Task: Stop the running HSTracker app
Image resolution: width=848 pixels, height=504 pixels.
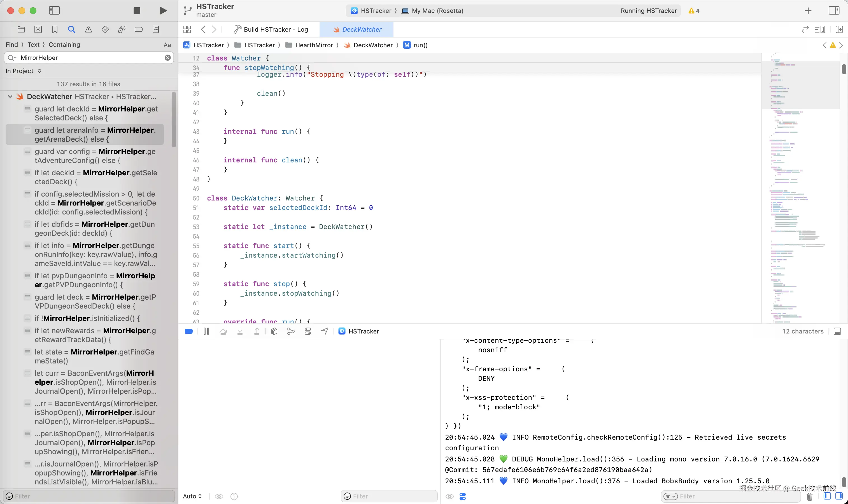Action: 137,11
